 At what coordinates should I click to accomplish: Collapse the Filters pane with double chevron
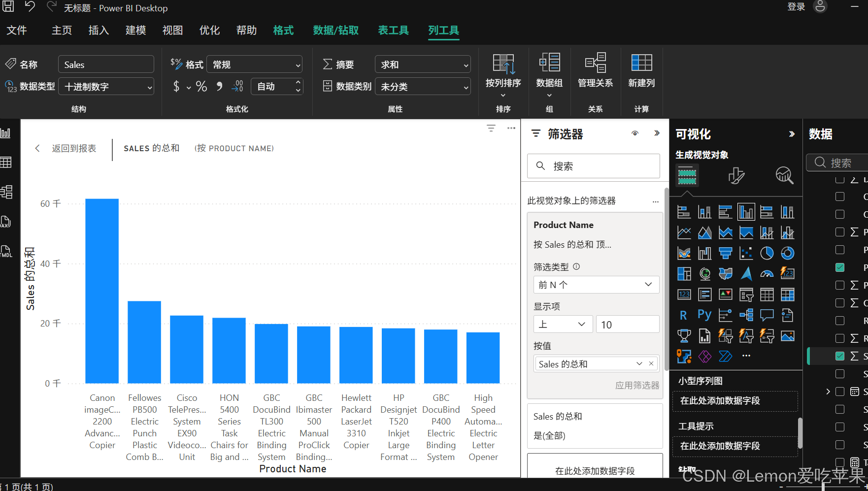(x=657, y=133)
